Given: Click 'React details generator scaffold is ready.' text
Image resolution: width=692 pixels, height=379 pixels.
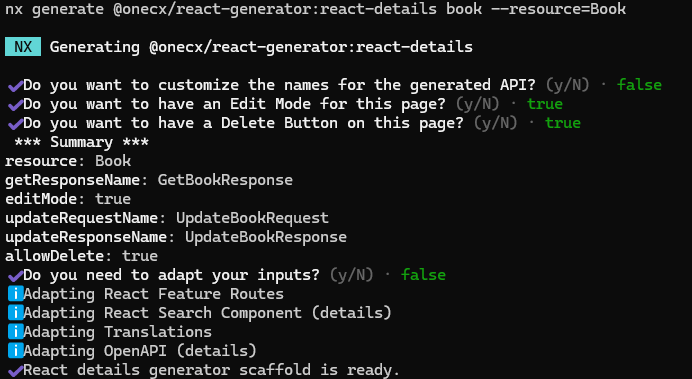Looking at the screenshot, I should pos(211,370).
